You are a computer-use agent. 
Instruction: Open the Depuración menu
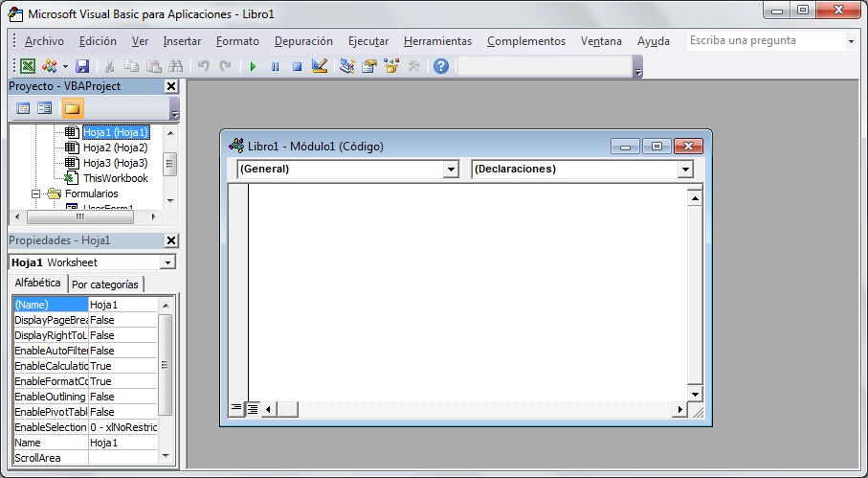303,41
